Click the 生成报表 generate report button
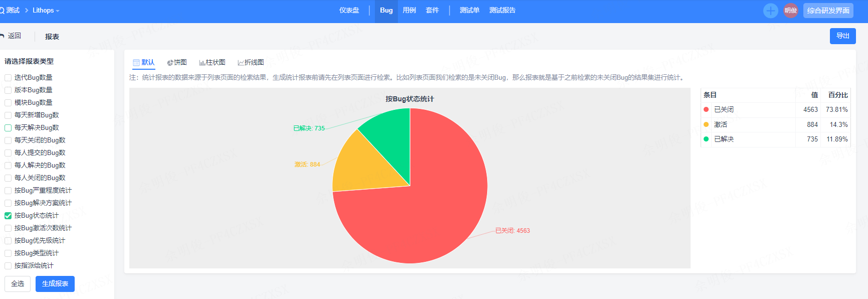 [x=55, y=284]
